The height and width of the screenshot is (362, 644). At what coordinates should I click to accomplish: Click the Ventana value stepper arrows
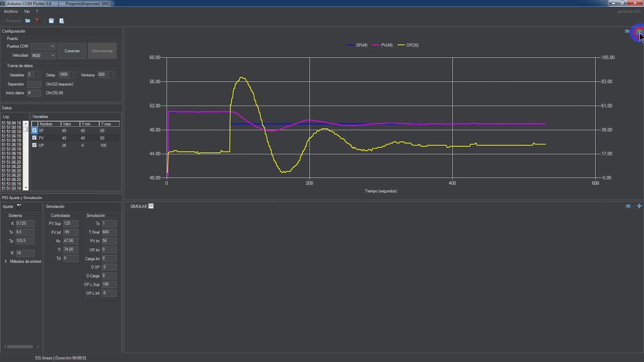pos(112,75)
